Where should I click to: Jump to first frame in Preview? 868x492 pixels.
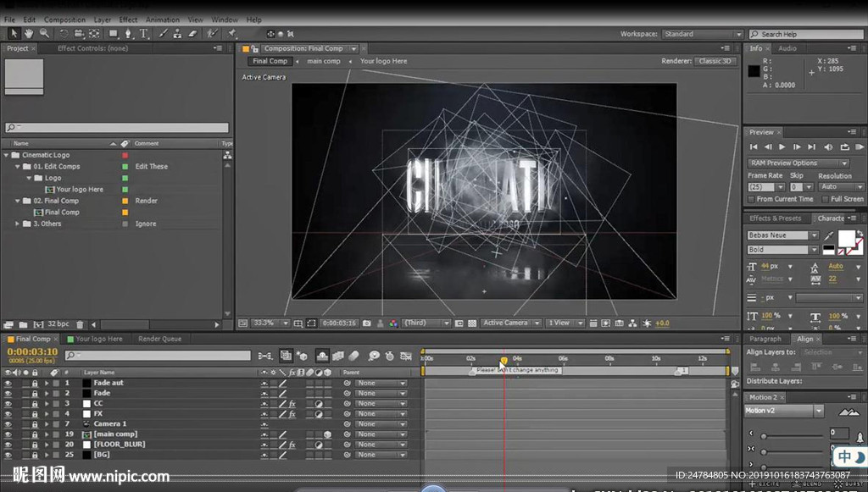[754, 147]
